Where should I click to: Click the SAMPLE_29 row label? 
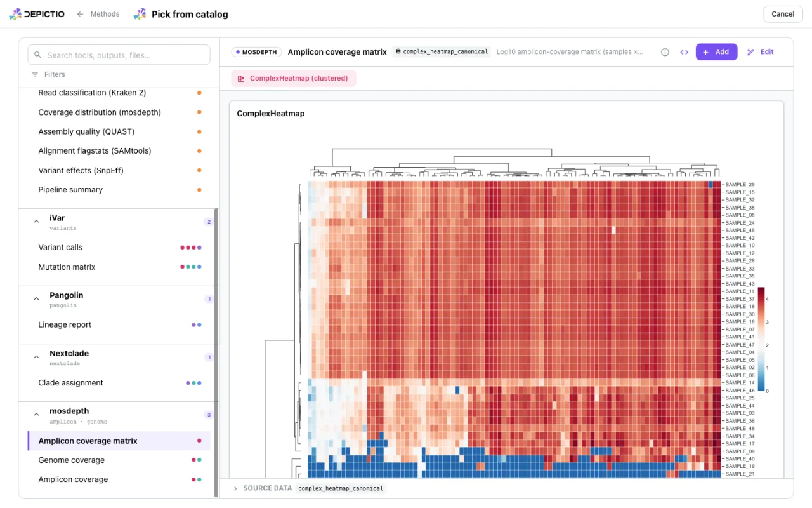point(740,185)
